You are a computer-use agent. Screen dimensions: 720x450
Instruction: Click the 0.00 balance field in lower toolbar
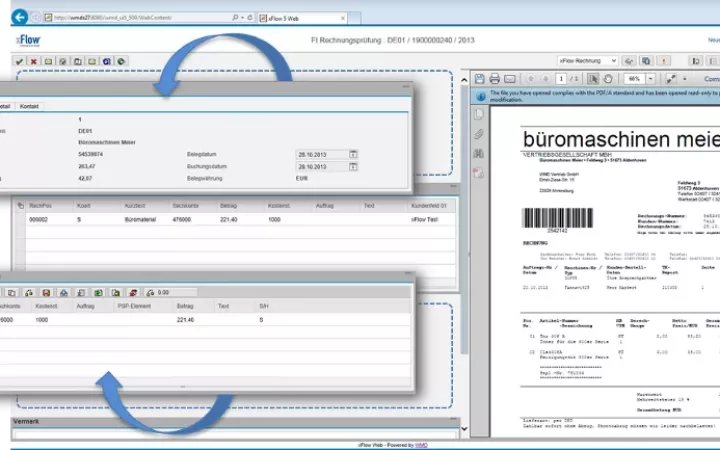pos(170,292)
